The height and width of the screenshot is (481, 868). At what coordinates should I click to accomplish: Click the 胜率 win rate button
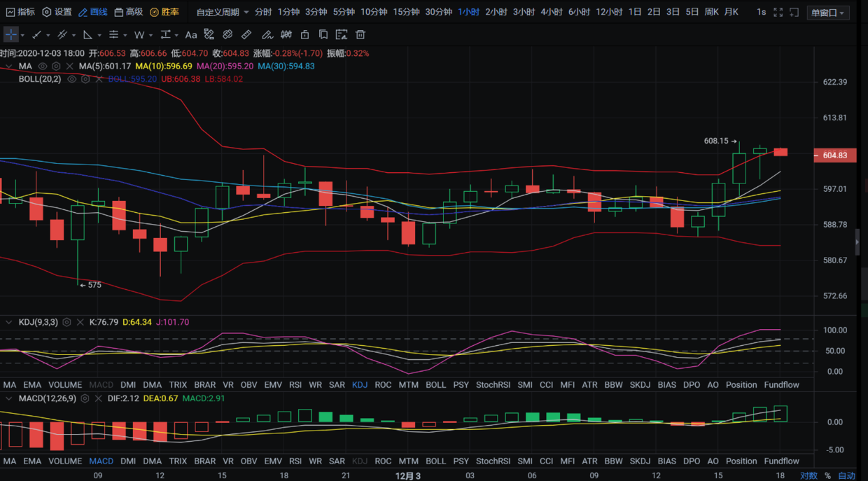(164, 13)
